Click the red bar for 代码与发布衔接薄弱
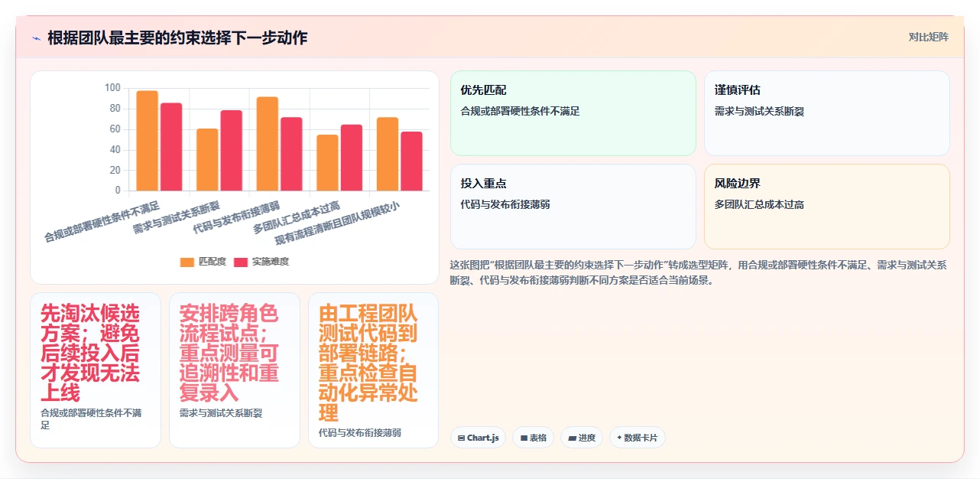The image size is (980, 479). 291,154
